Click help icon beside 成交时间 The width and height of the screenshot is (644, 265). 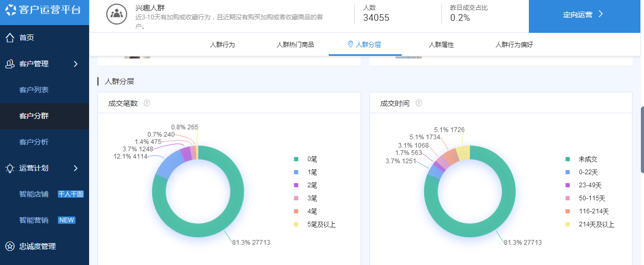pyautogui.click(x=419, y=103)
